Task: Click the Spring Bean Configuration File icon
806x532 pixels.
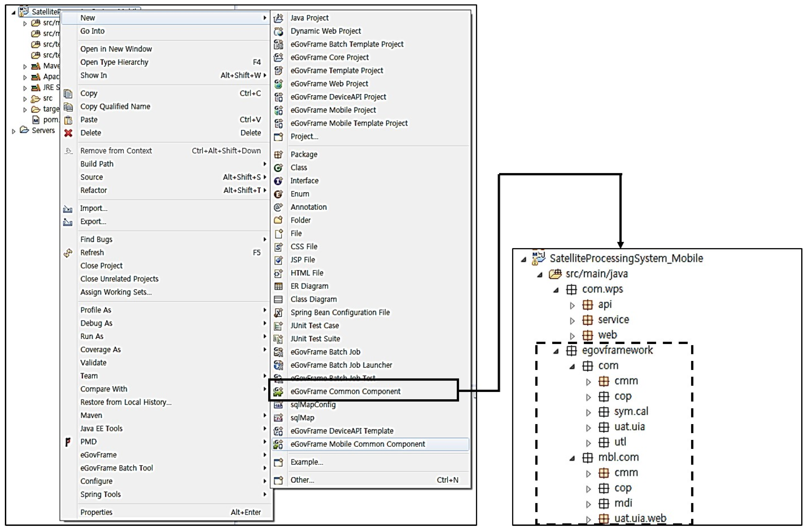Action: point(278,313)
